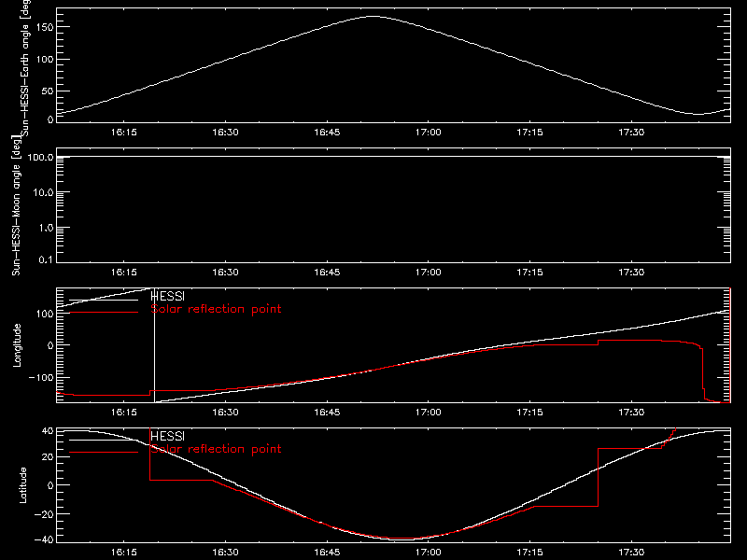Image resolution: width=747 pixels, height=560 pixels.
Task: Click 17:15 label under Longitude plot
Action: [x=529, y=413]
